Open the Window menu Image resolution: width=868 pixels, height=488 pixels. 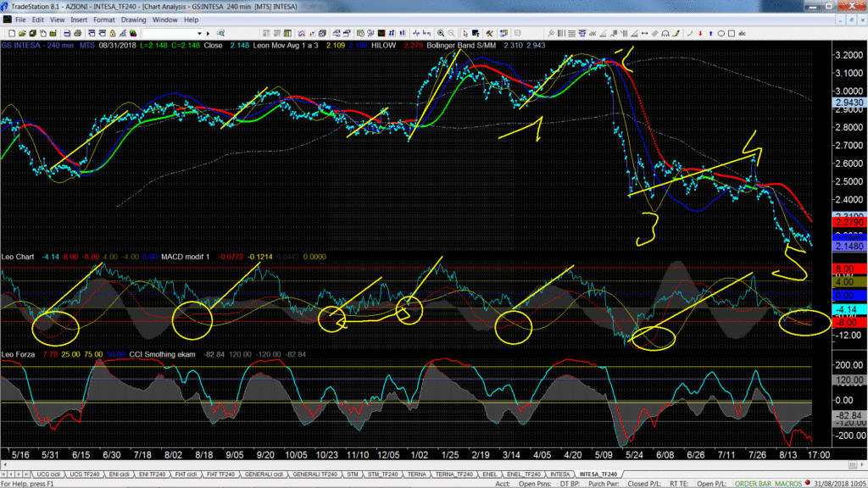point(165,20)
